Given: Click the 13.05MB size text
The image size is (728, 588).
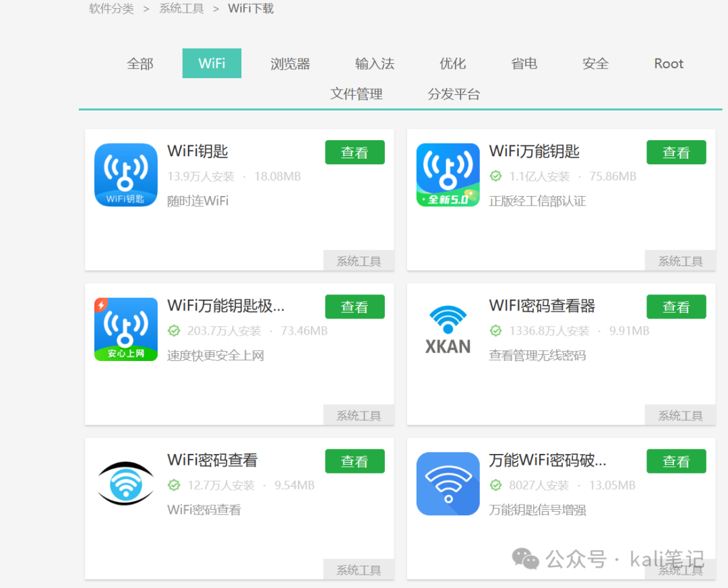Looking at the screenshot, I should (612, 486).
